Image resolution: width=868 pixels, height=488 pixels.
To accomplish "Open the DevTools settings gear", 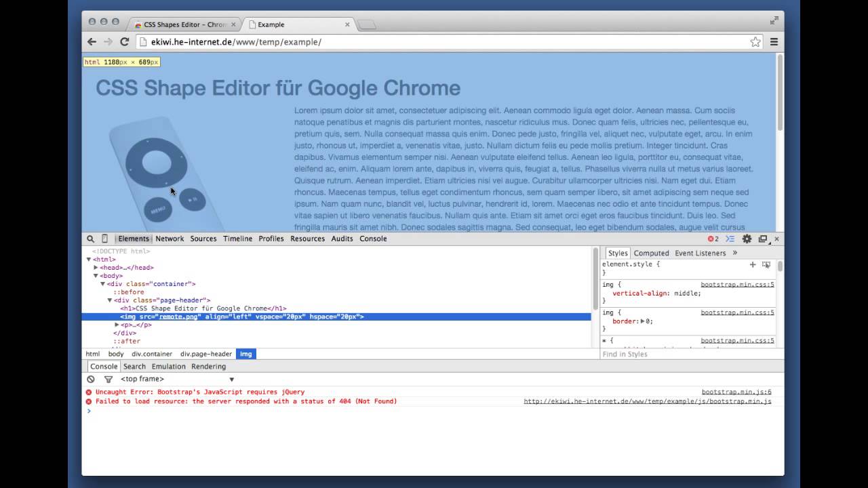I will (x=747, y=239).
